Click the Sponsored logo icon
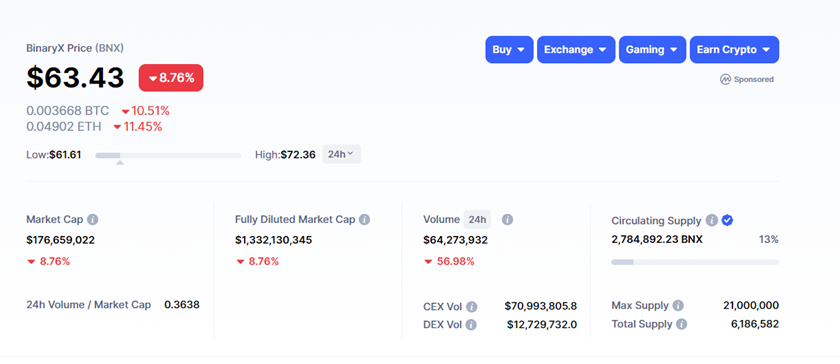The width and height of the screenshot is (840, 364). pyautogui.click(x=725, y=79)
